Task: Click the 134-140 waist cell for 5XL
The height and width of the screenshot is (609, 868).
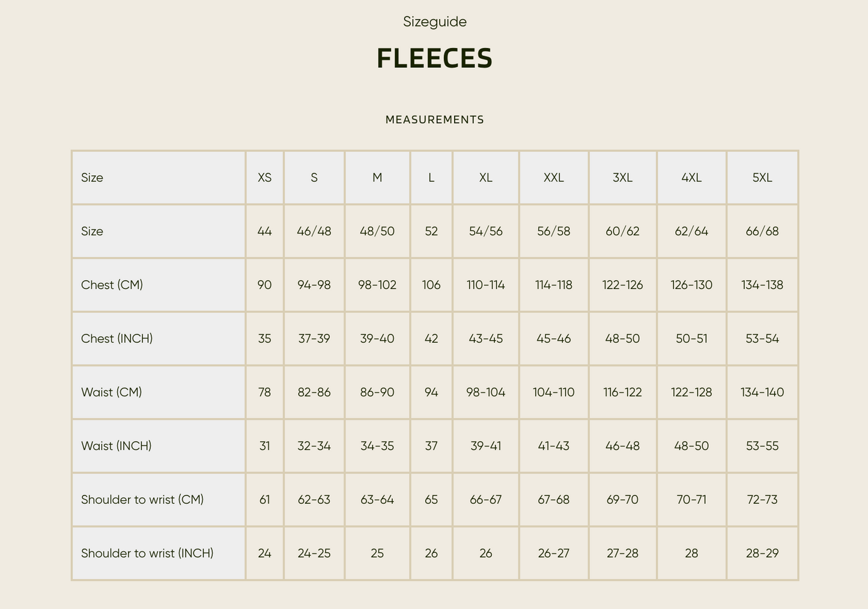Action: [x=762, y=392]
